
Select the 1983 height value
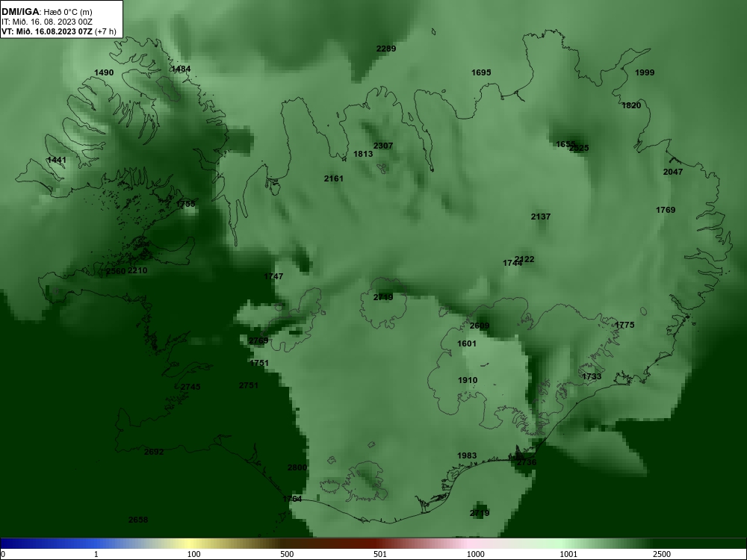(467, 455)
